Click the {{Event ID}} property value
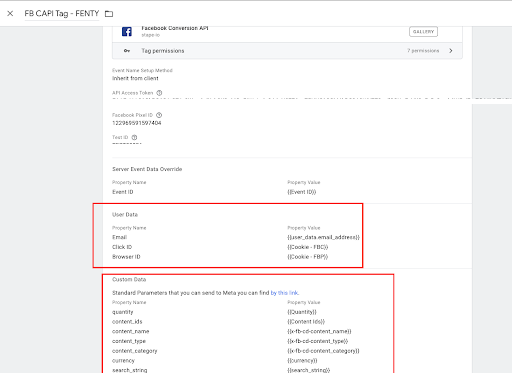 pos(302,192)
